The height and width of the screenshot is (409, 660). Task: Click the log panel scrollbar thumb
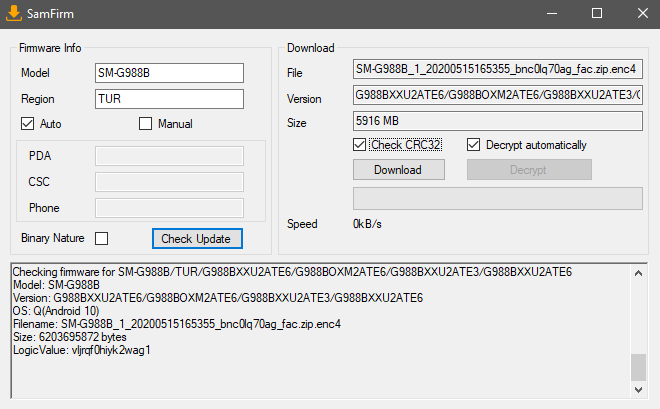pyautogui.click(x=638, y=367)
